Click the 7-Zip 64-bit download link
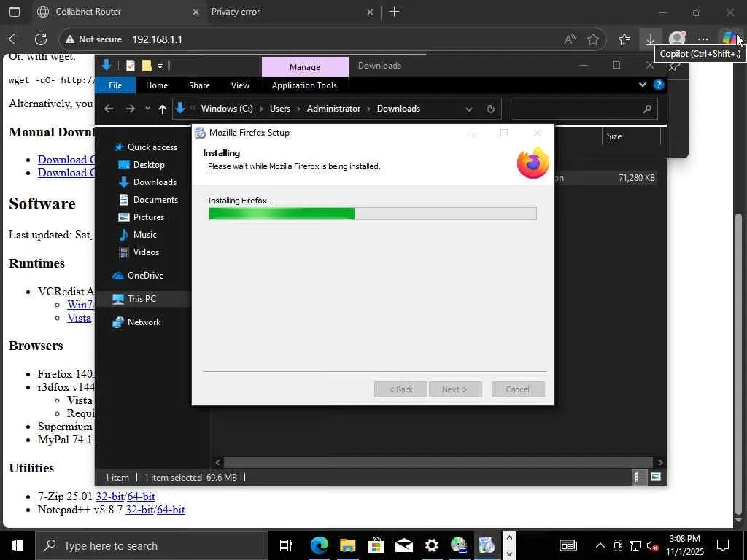 point(141,496)
